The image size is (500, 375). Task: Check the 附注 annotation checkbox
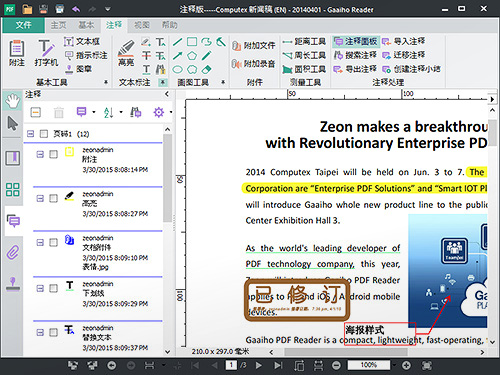pos(53,154)
